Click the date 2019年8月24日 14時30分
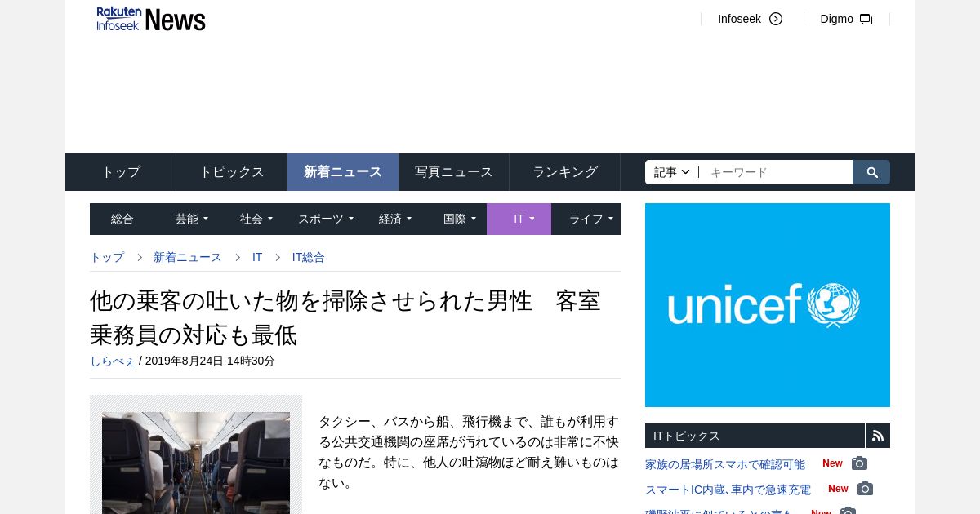 210,361
